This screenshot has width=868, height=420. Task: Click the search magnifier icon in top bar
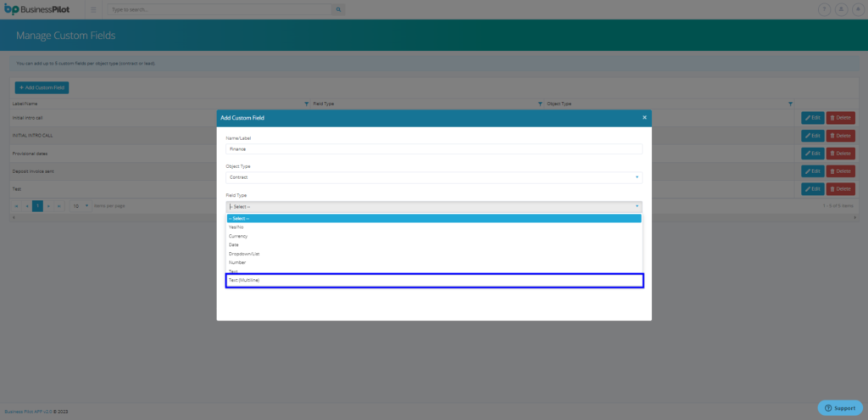coord(339,9)
